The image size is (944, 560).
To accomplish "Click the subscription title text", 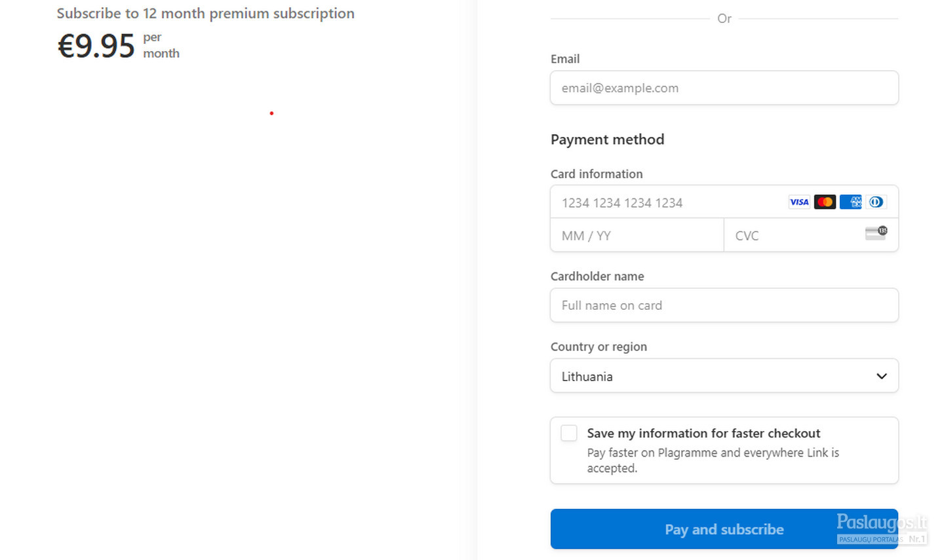I will pyautogui.click(x=206, y=14).
